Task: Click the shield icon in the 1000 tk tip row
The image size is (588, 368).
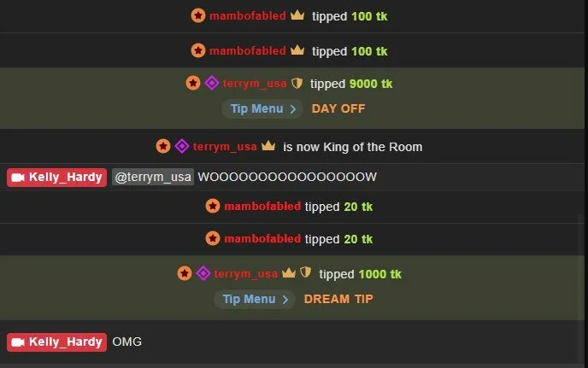Action: (306, 272)
